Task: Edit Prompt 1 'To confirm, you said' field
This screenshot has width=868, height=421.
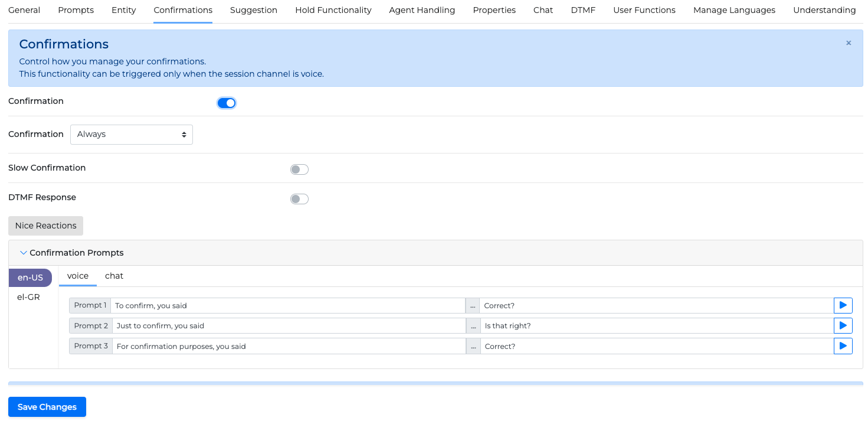Action: [288, 306]
